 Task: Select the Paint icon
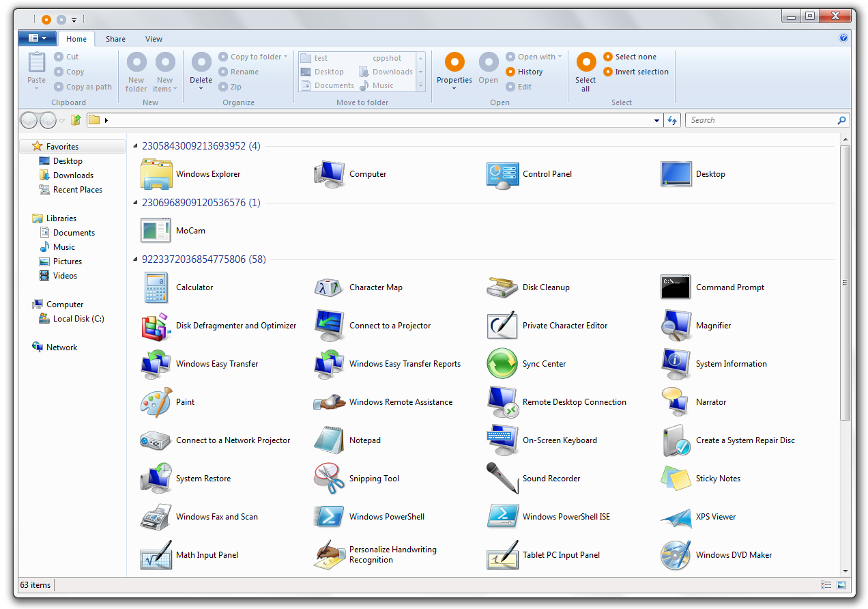click(156, 402)
